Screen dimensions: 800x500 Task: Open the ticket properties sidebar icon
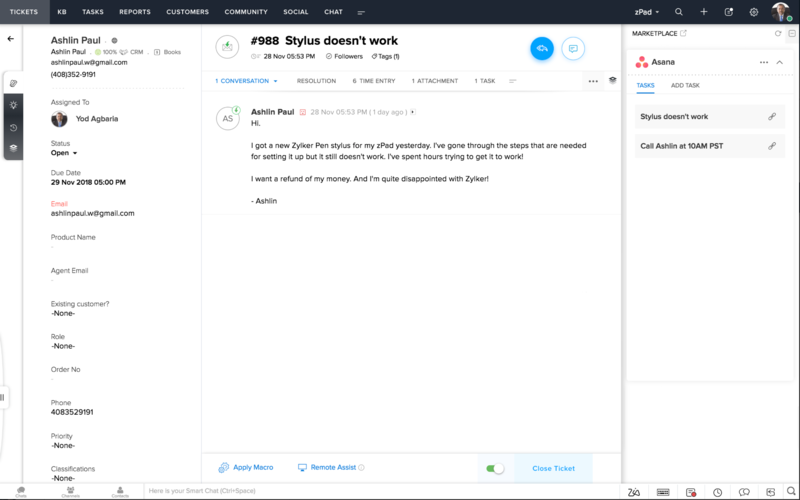(x=13, y=83)
